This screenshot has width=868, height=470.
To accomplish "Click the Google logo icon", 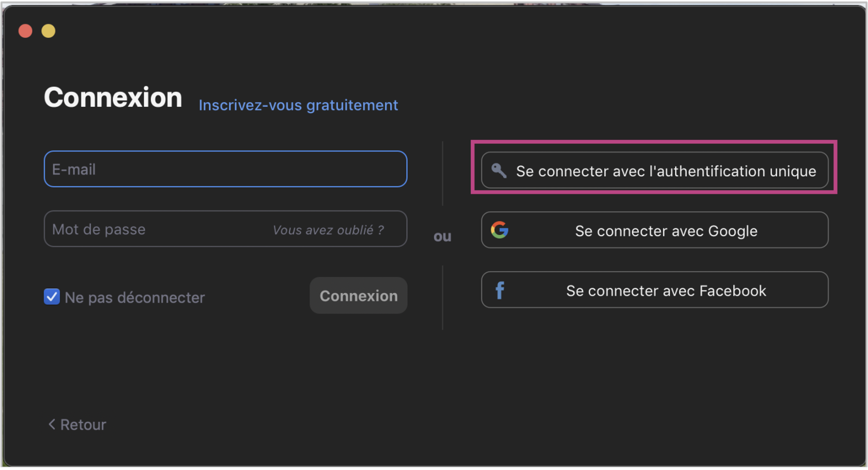I will 500,230.
